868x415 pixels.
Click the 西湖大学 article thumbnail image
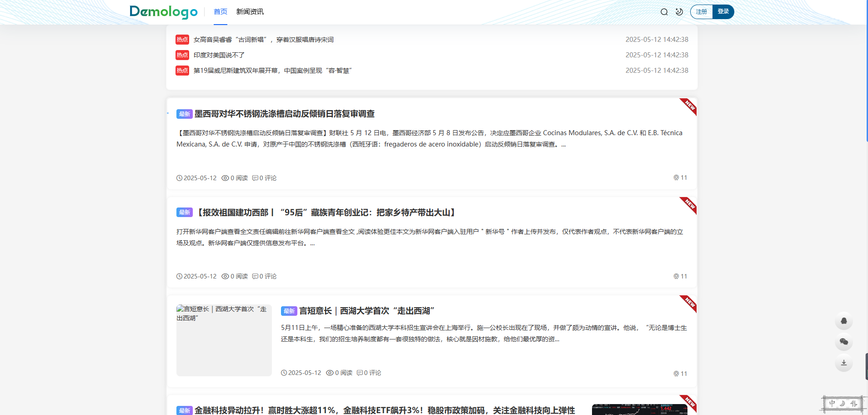tap(224, 340)
